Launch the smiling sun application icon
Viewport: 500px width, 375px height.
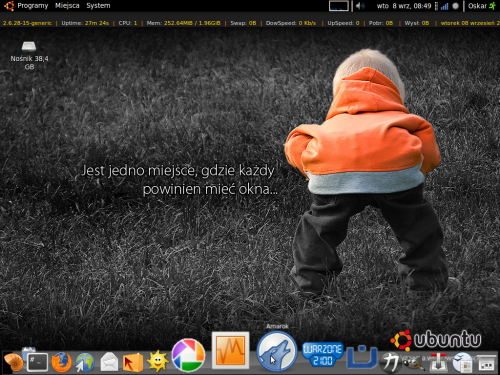click(x=157, y=361)
